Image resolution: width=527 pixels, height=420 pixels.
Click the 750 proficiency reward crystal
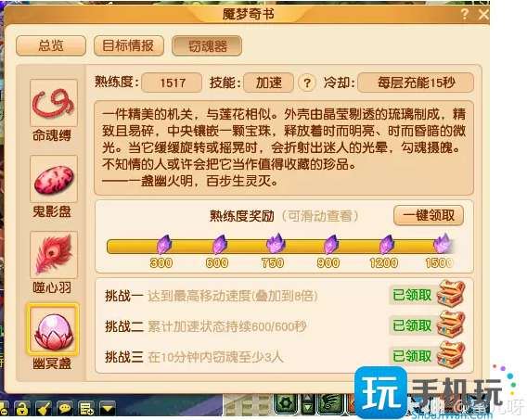pyautogui.click(x=276, y=244)
